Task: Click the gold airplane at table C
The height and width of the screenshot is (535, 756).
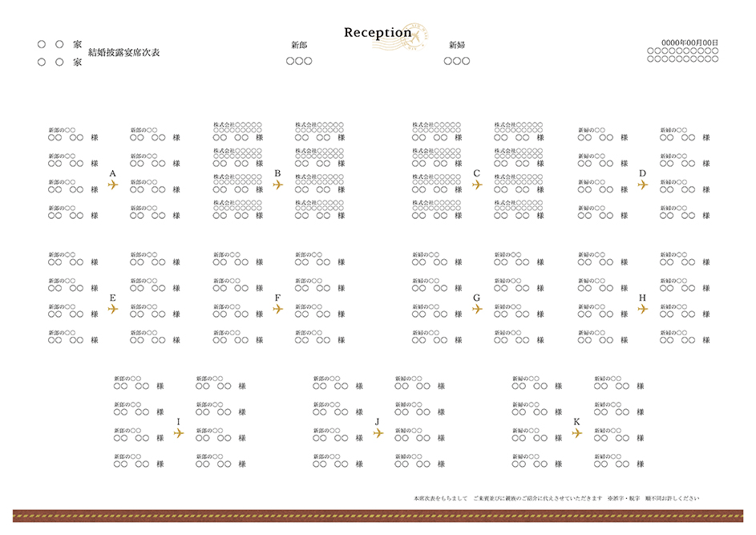Action: 477,184
